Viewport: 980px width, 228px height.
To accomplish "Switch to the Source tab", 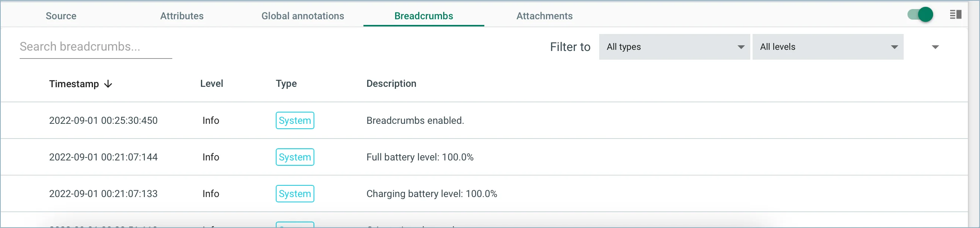I will [60, 16].
